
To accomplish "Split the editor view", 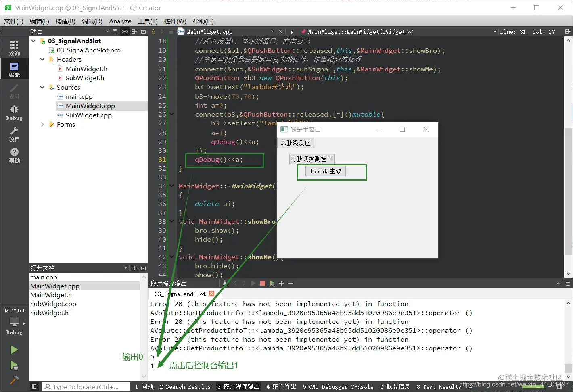I will tap(568, 31).
